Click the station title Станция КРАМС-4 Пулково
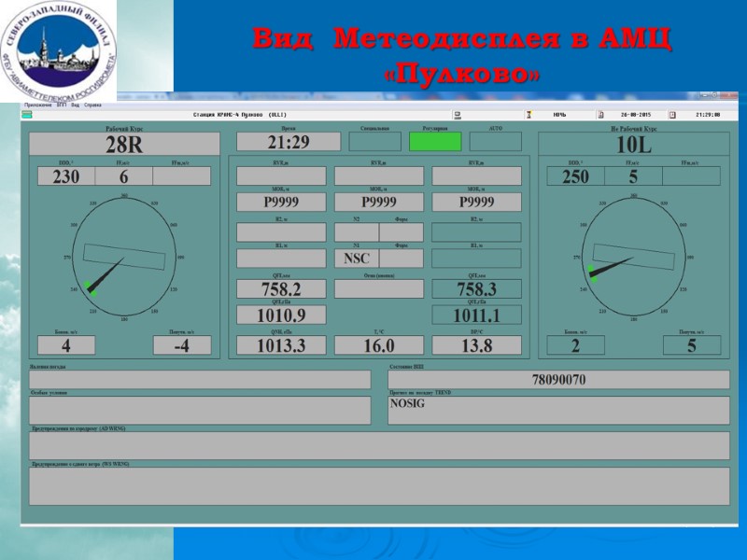The width and height of the screenshot is (747, 560). (x=240, y=115)
